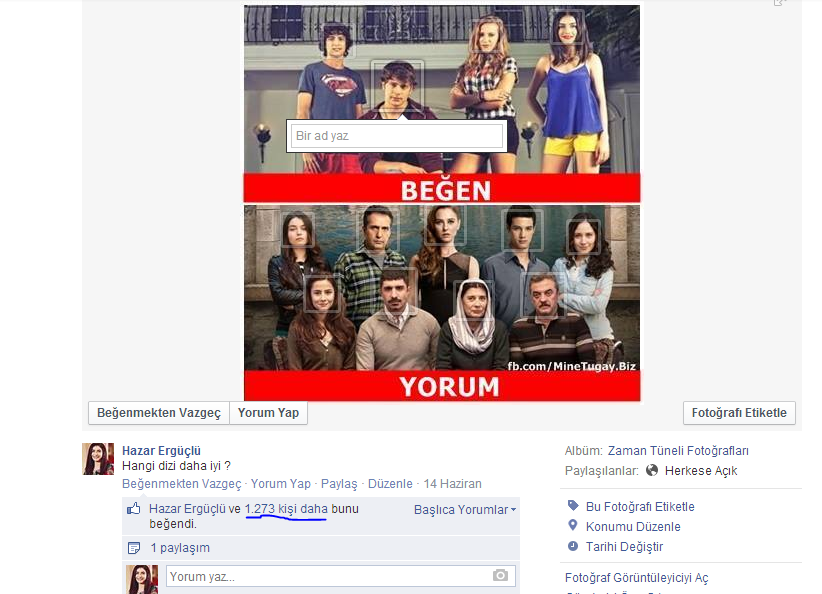Viewport: 822px width, 594px height.
Task: Click the face tag box on the blue-top woman
Action: (x=568, y=27)
